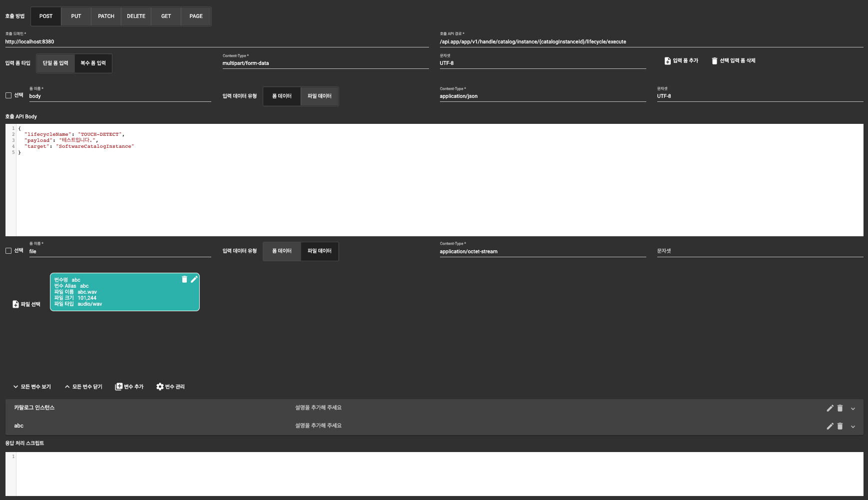Delete the 카탈로그 인스턴스 variable trash icon
The image size is (868, 500).
840,408
